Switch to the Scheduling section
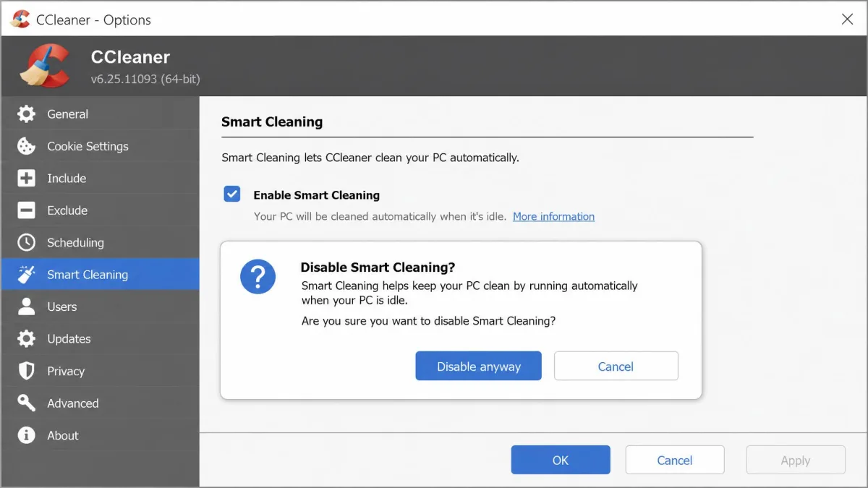This screenshot has width=868, height=488. [x=100, y=243]
